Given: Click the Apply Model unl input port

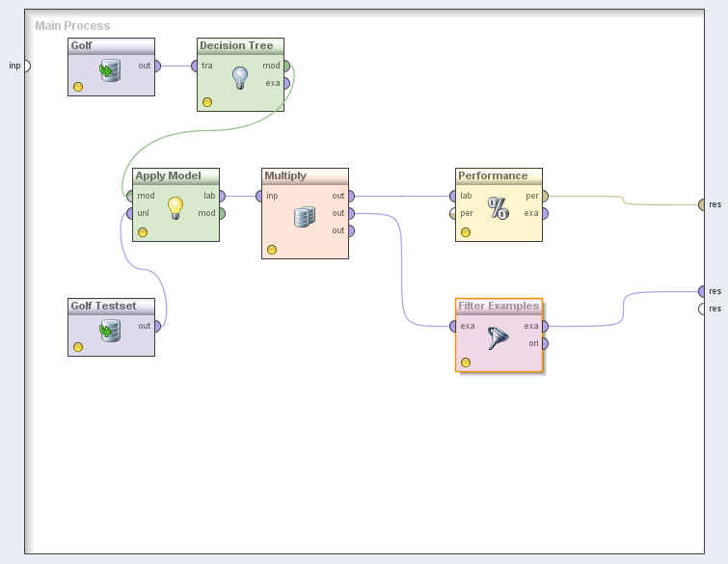Looking at the screenshot, I should coord(129,213).
